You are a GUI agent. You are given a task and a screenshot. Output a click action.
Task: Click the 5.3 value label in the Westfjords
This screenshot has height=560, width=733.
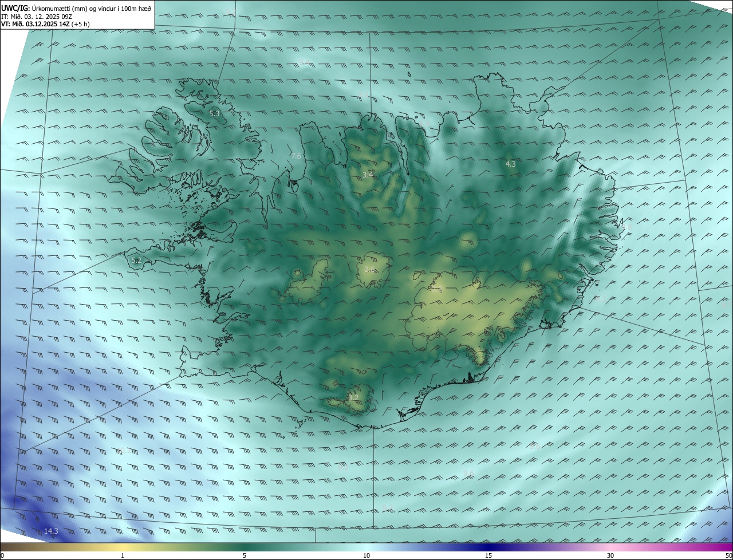click(x=214, y=114)
